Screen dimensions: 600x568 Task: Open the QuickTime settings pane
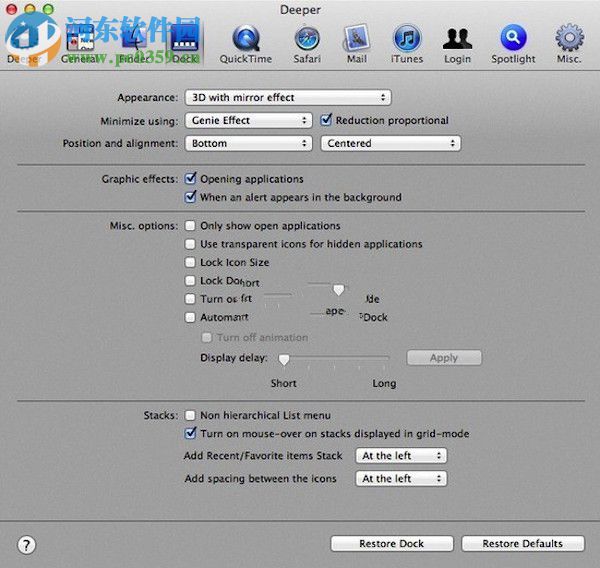pos(246,44)
